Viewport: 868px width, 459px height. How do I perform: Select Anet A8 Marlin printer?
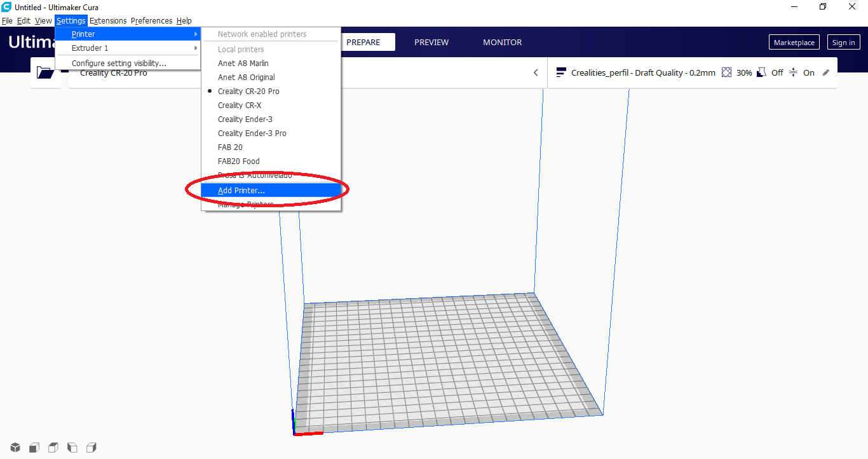[271, 64]
